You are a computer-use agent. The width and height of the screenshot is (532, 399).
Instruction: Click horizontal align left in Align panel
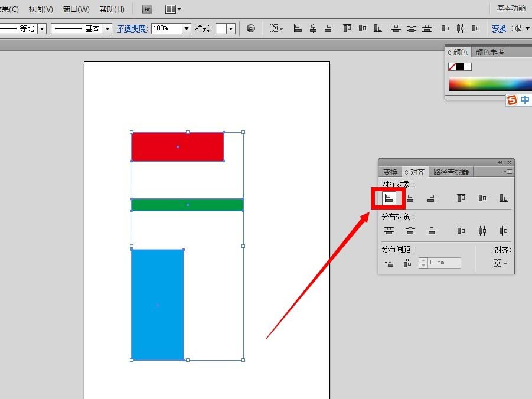[x=389, y=198]
